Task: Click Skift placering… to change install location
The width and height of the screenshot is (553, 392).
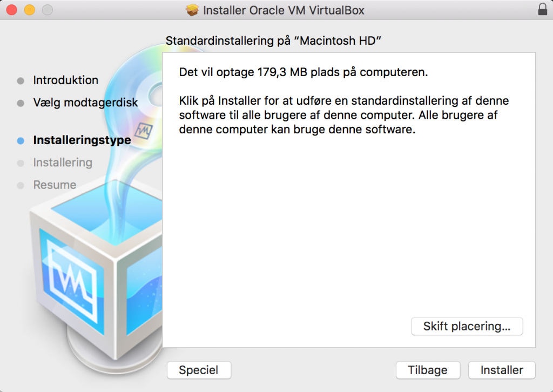Action: pyautogui.click(x=467, y=327)
